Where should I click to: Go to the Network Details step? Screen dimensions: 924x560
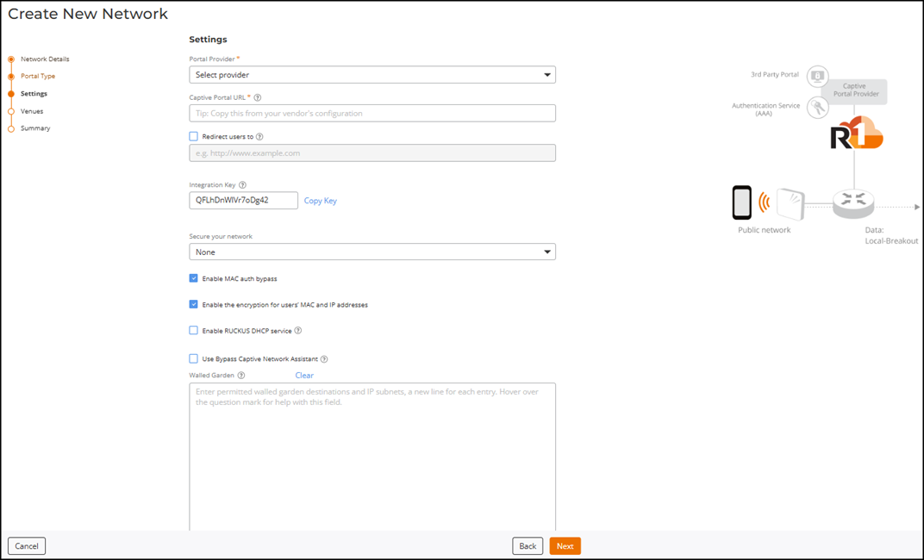pyautogui.click(x=45, y=59)
